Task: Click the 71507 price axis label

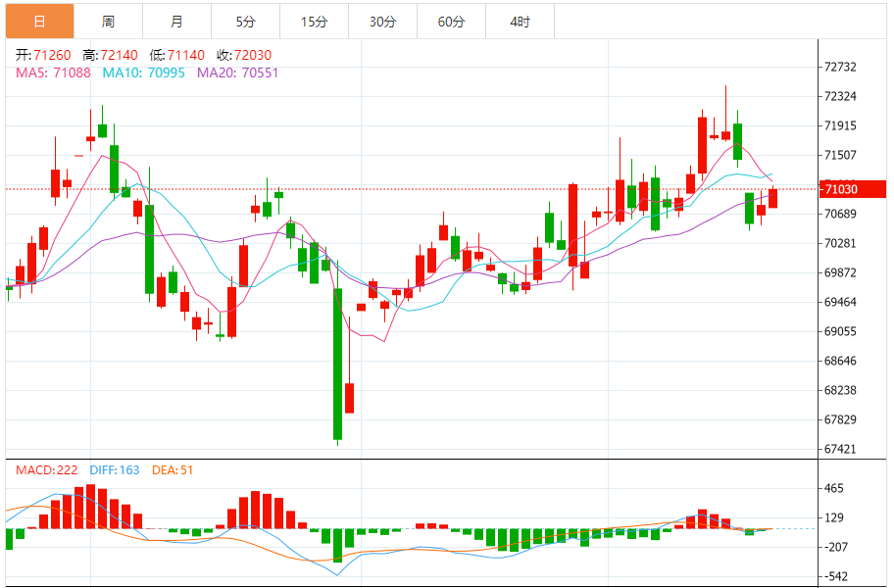Action: coord(840,155)
